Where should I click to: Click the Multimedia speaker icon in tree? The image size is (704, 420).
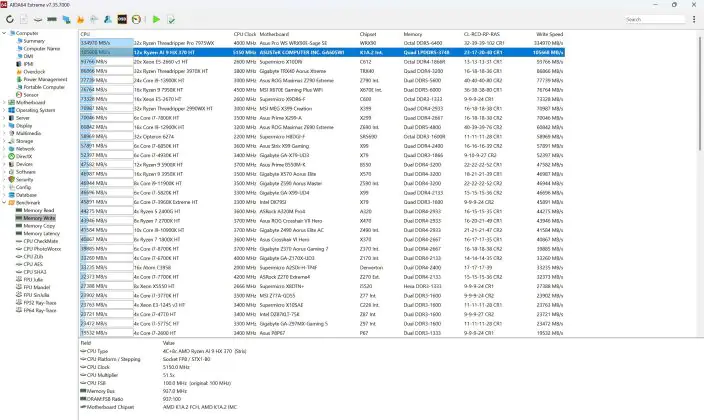point(12,133)
